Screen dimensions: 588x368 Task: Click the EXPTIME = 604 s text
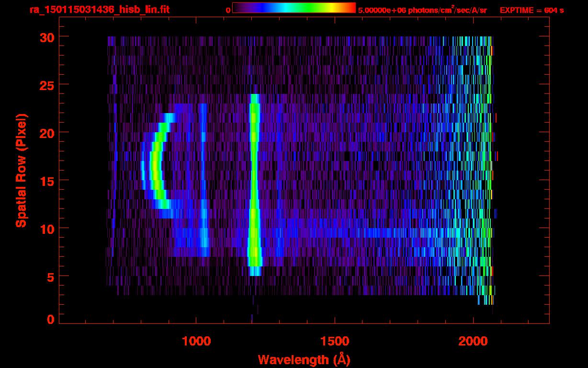tap(531, 10)
